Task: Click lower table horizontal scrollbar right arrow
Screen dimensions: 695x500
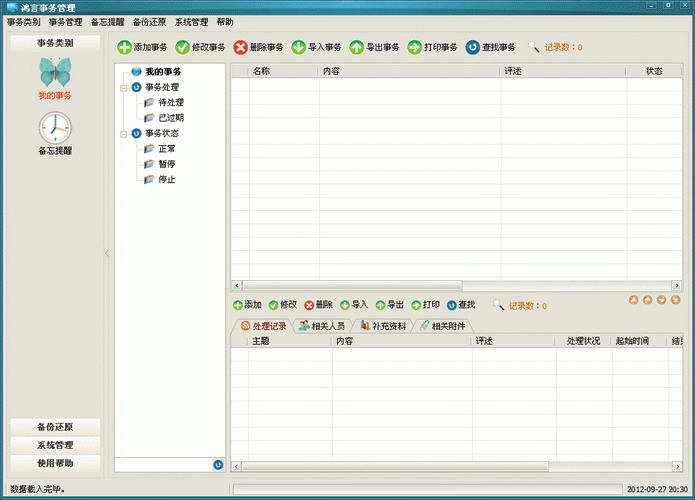Action: pos(677,466)
